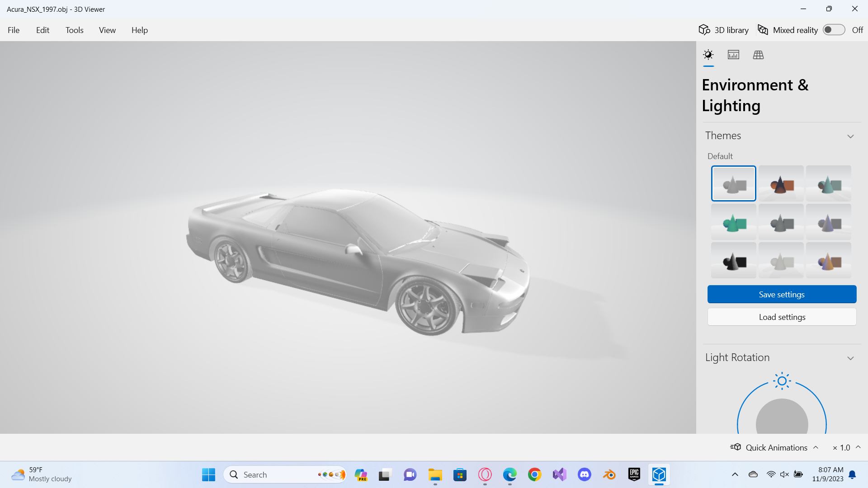Click the Load settings button
868x488 pixels.
point(782,317)
